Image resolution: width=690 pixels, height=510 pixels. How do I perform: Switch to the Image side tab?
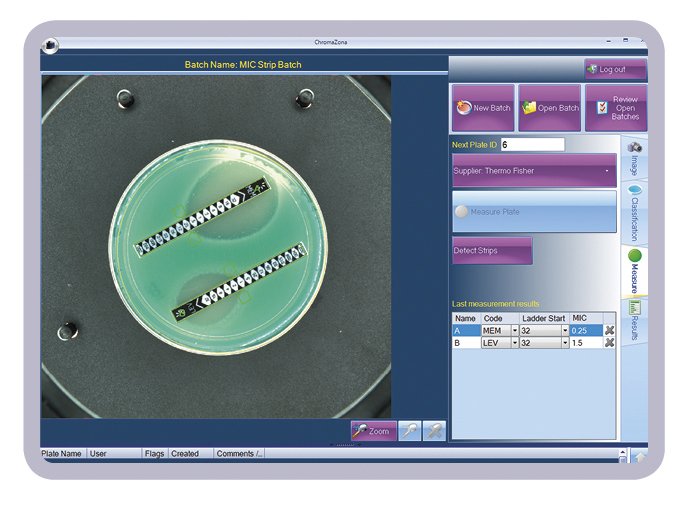click(x=634, y=158)
